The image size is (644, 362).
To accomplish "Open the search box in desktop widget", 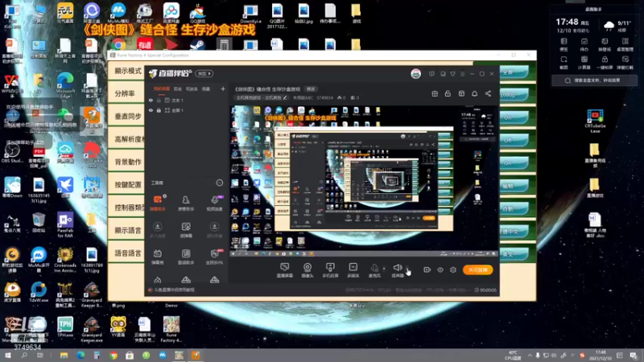I will [594, 80].
